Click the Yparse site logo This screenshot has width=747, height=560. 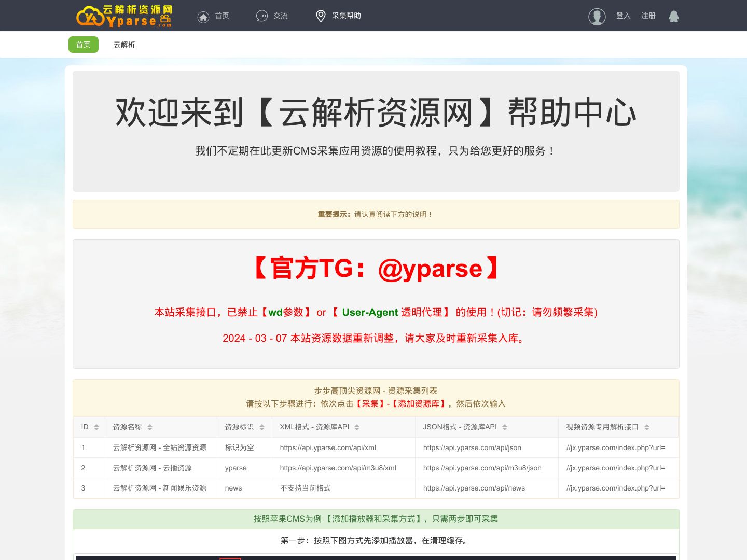(125, 16)
